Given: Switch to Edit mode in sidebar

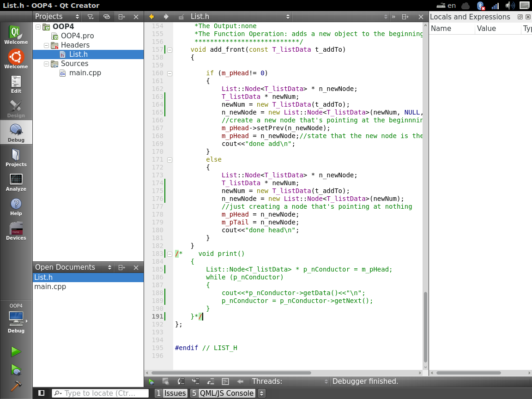Looking at the screenshot, I should 16,85.
